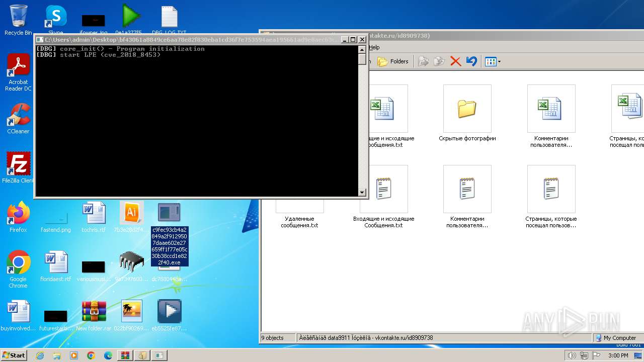The height and width of the screenshot is (362, 644).
Task: Select the Входящие и исходящие Сообщения.txt notepad file
Action: (x=384, y=197)
